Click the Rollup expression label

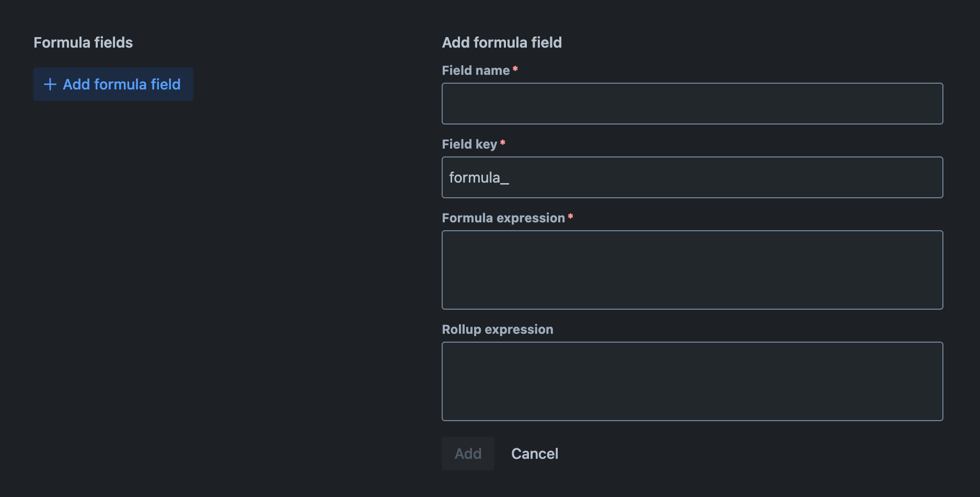(x=498, y=329)
